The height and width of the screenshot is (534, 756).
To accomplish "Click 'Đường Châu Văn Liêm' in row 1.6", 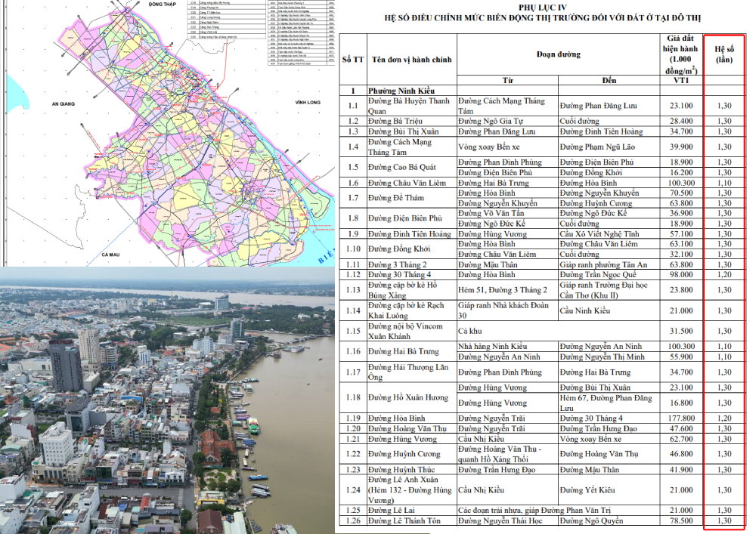I will (407, 183).
